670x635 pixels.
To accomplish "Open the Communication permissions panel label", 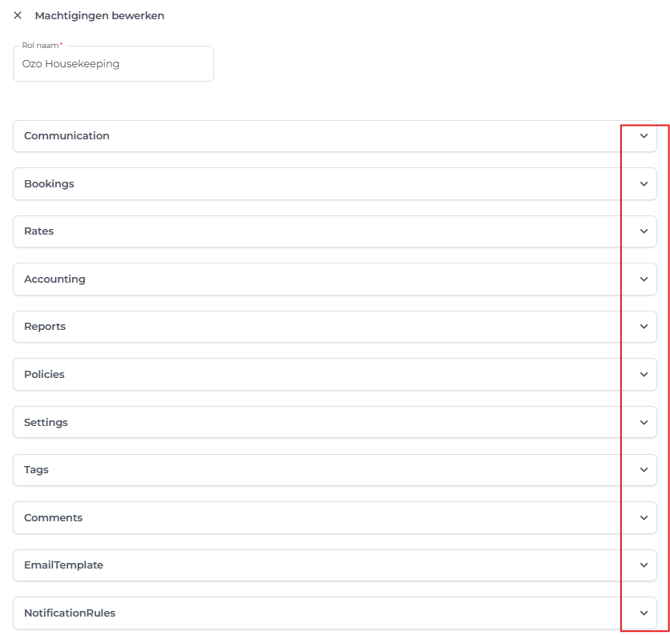I will tap(67, 136).
